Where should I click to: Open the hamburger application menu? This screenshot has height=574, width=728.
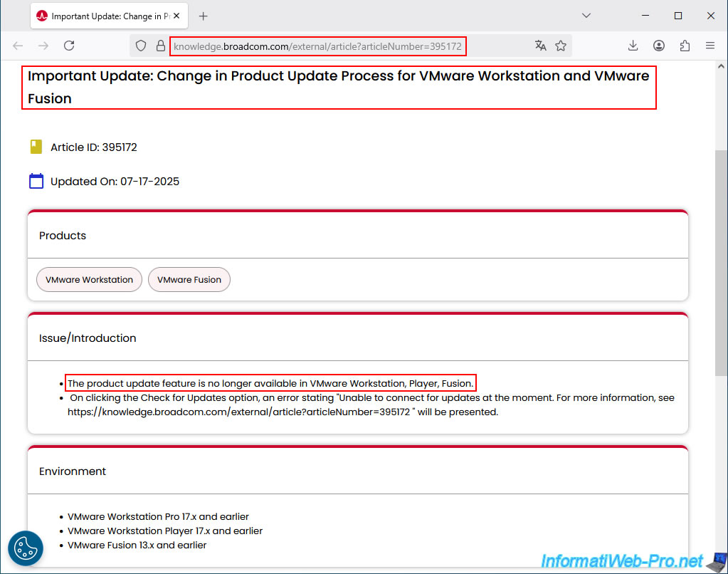(x=709, y=46)
